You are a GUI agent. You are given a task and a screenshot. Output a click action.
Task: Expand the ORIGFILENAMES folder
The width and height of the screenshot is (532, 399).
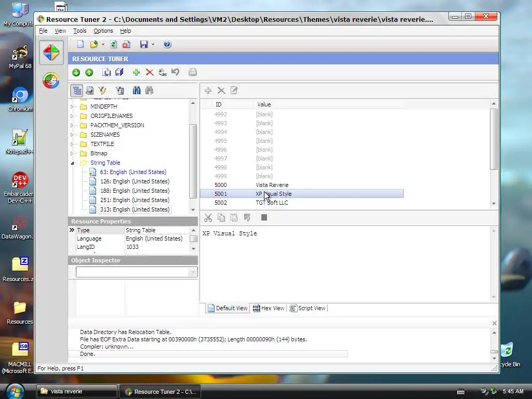tap(72, 116)
